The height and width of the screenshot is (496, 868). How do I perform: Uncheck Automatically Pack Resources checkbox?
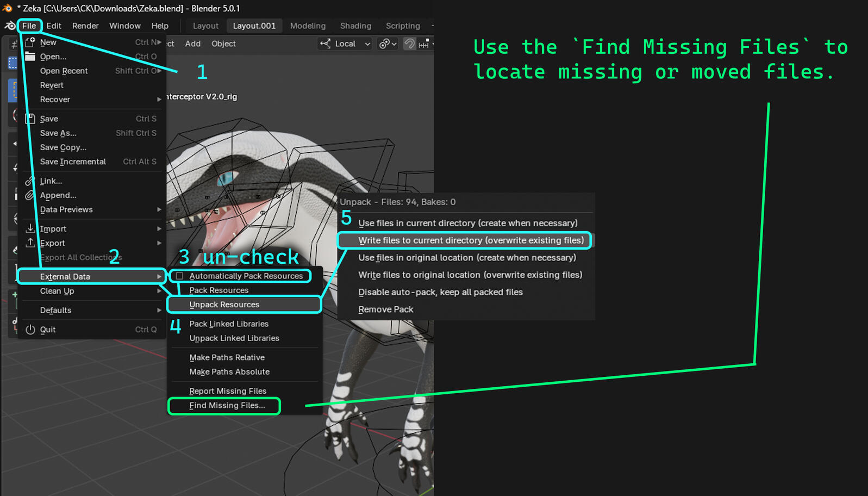click(x=180, y=276)
